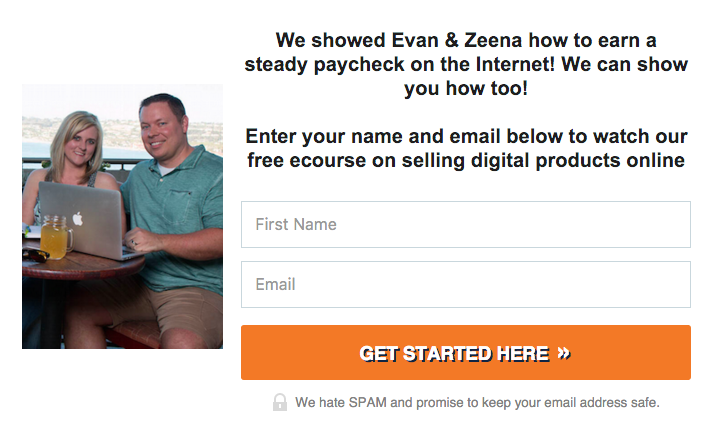Click the 'We hate SPAM' privacy promise text
This screenshot has height=436, width=719.
(477, 403)
